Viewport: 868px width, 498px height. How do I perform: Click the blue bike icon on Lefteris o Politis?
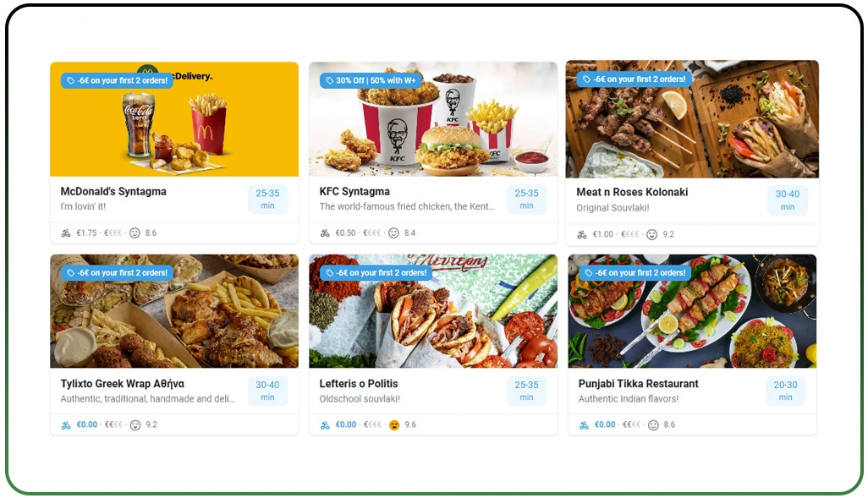(x=325, y=425)
